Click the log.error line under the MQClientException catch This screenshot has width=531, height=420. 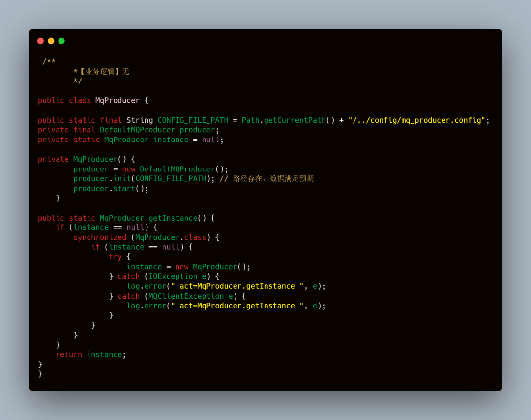226,306
